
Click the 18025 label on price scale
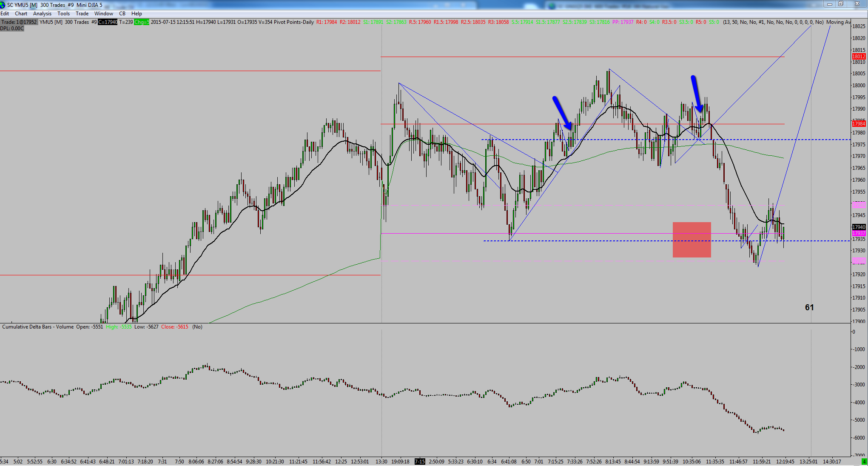click(859, 26)
